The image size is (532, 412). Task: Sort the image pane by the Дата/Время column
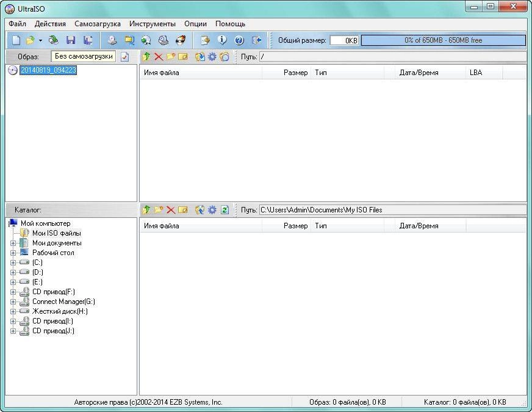coord(431,72)
